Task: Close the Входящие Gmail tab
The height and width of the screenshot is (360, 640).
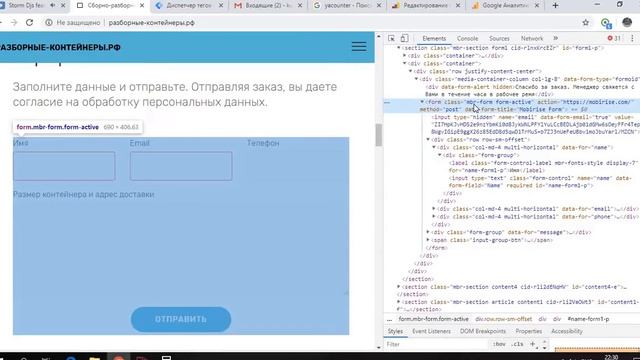Action: point(300,5)
